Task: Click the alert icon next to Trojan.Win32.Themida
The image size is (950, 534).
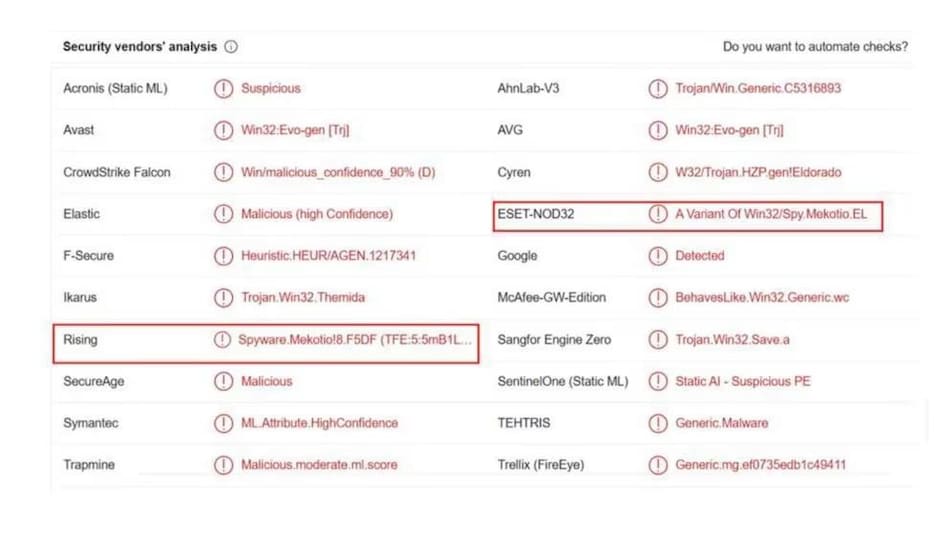Action: [x=223, y=298]
